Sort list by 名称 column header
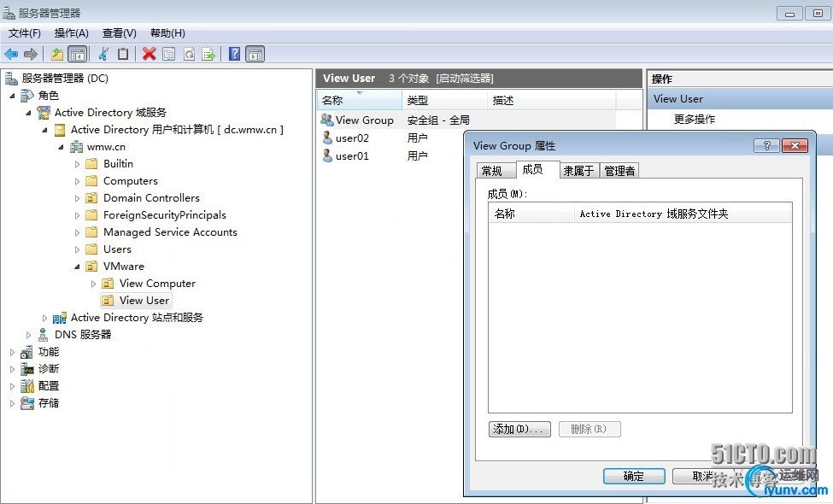This screenshot has width=833, height=504. tap(360, 101)
